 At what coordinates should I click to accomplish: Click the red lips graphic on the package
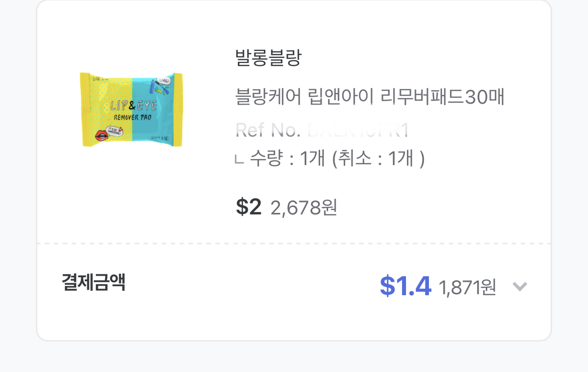(x=101, y=135)
